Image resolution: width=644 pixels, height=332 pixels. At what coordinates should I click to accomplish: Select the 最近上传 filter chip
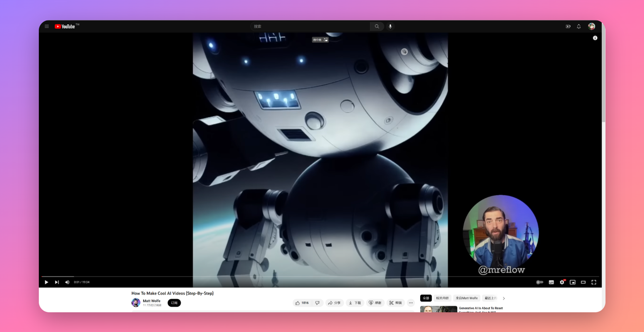pyautogui.click(x=491, y=298)
